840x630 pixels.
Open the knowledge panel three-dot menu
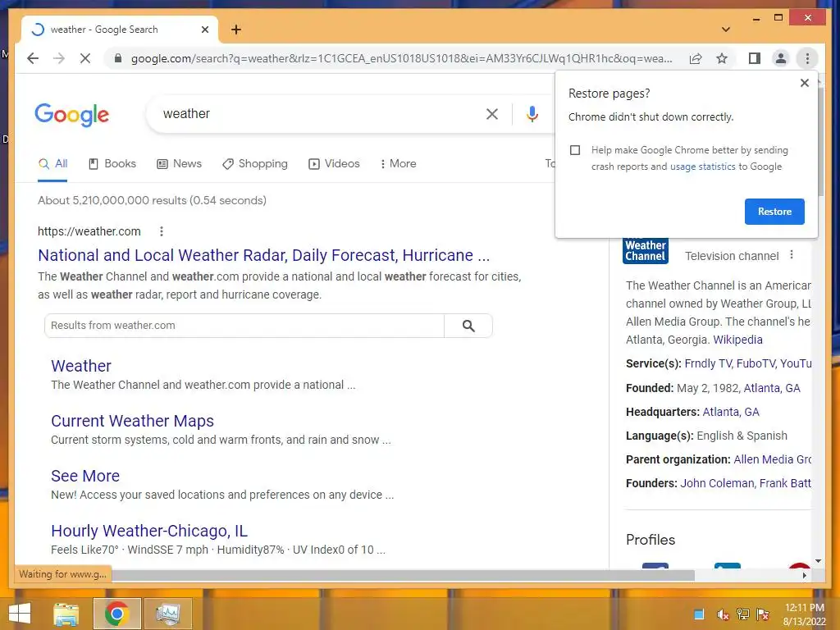792,256
